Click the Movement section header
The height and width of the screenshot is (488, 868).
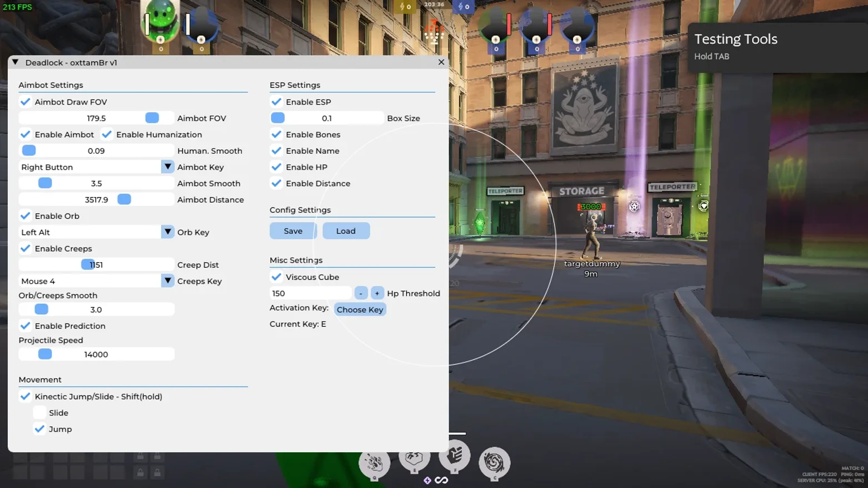point(40,379)
